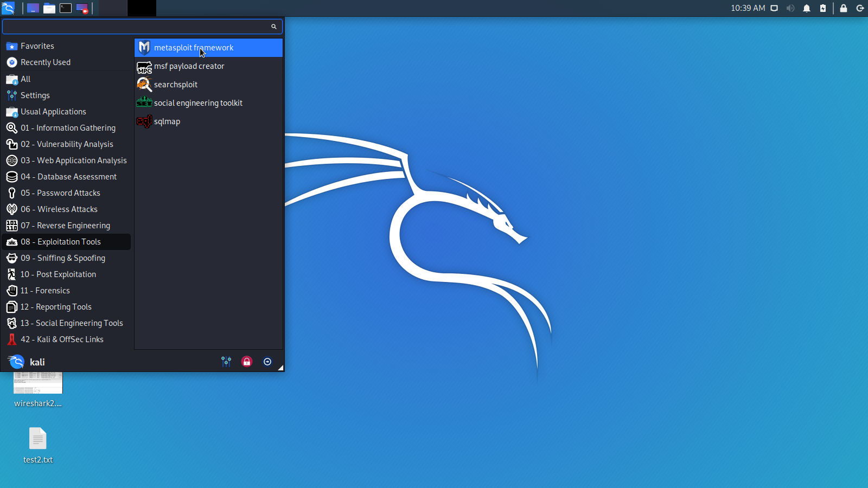Select 01 - Information Gathering category
Screen dimensions: 868x488
coord(66,128)
